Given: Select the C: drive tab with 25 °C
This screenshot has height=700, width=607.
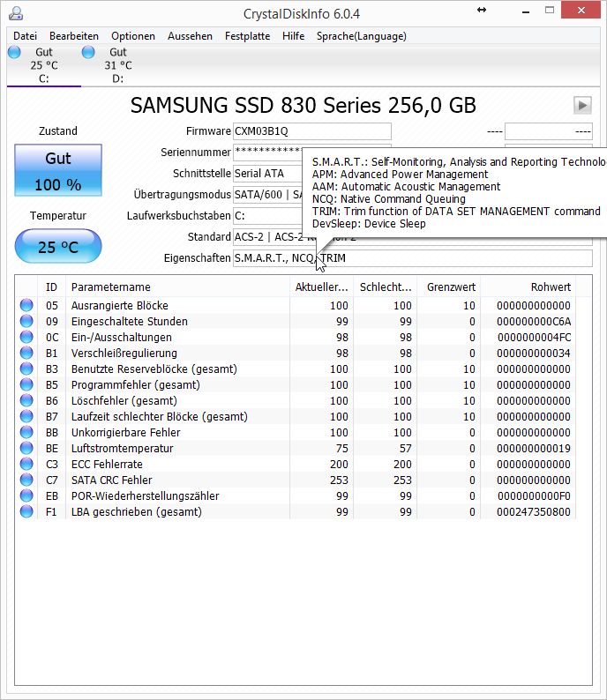Looking at the screenshot, I should coord(44,65).
